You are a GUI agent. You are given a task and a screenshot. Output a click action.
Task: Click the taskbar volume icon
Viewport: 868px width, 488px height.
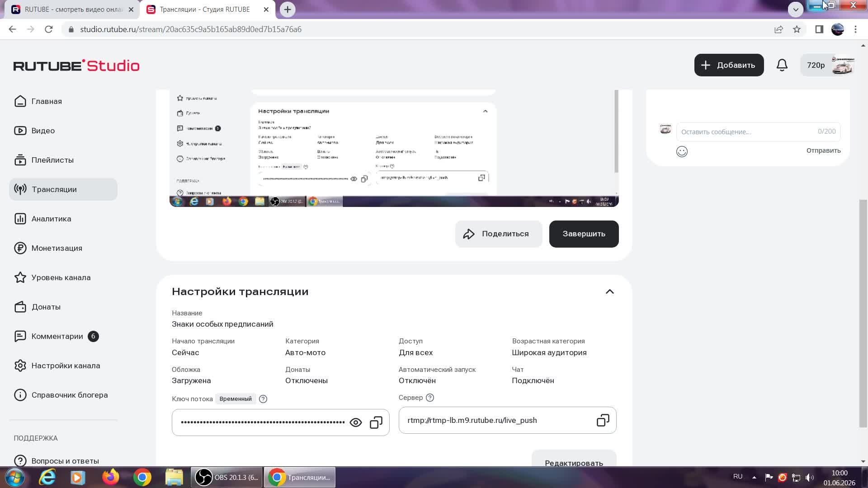(810, 477)
